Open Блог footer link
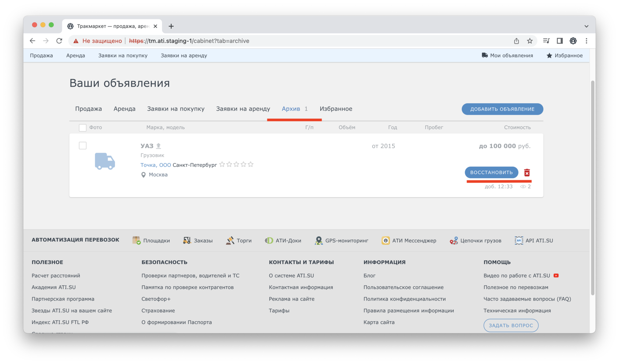 coord(369,276)
